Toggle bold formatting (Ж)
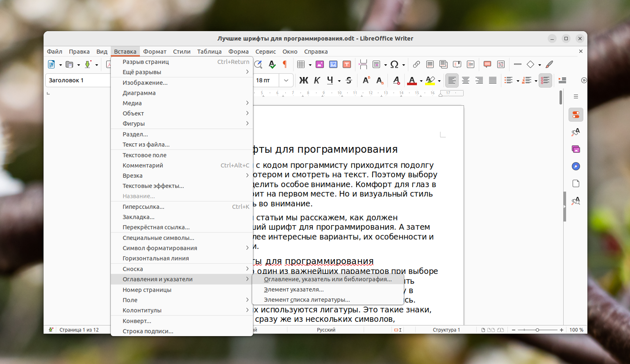The height and width of the screenshot is (364, 630). point(303,81)
